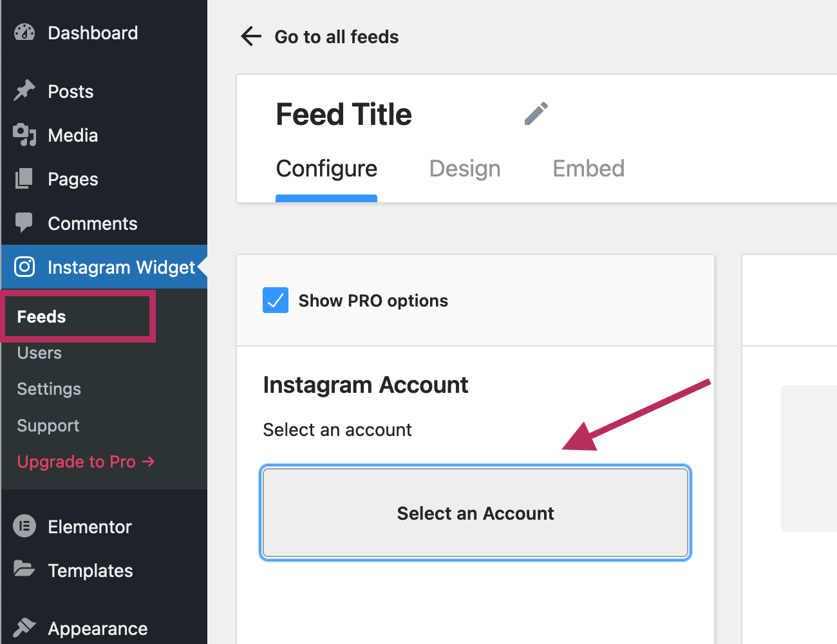Click the Elementor logo icon

(x=24, y=526)
